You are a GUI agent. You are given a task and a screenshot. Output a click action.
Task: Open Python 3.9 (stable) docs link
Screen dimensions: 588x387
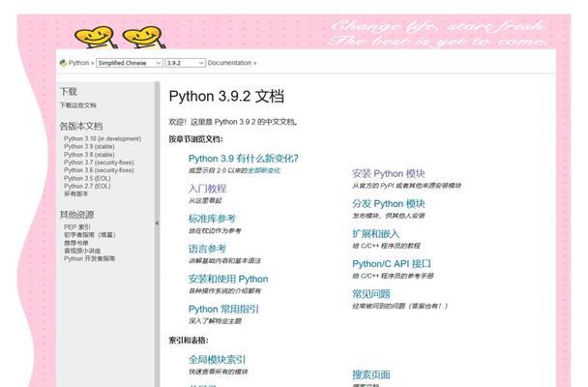[89, 147]
